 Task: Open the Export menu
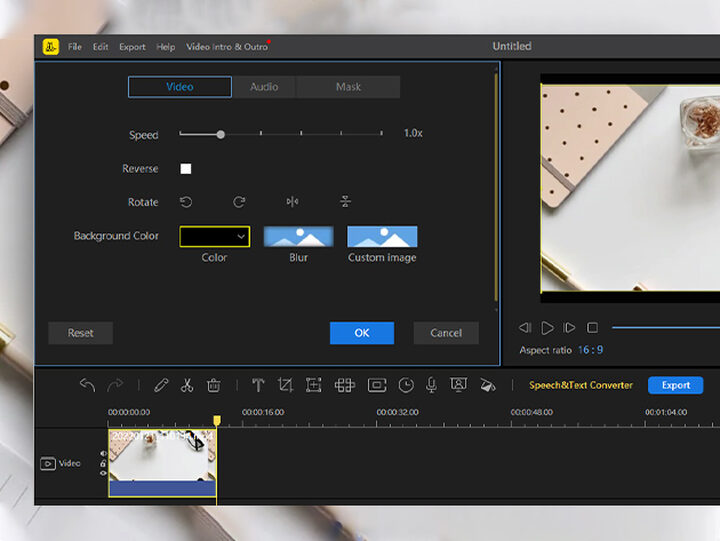pos(132,47)
